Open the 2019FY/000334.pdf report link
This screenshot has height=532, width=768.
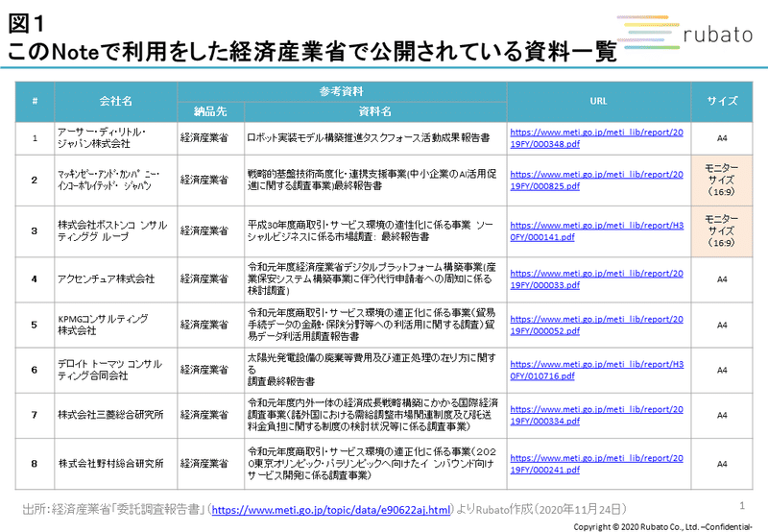[596, 415]
